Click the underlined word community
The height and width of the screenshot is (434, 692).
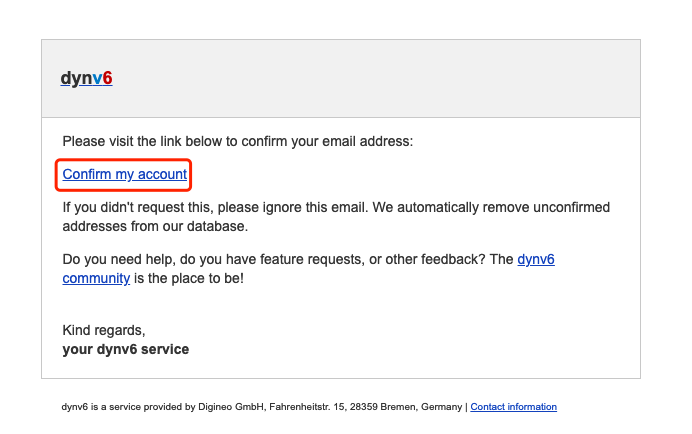tap(96, 278)
